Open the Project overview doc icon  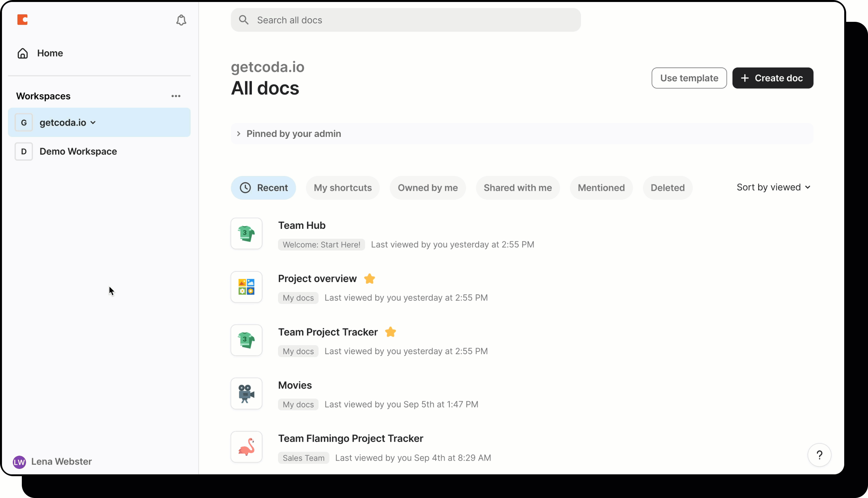tap(246, 287)
